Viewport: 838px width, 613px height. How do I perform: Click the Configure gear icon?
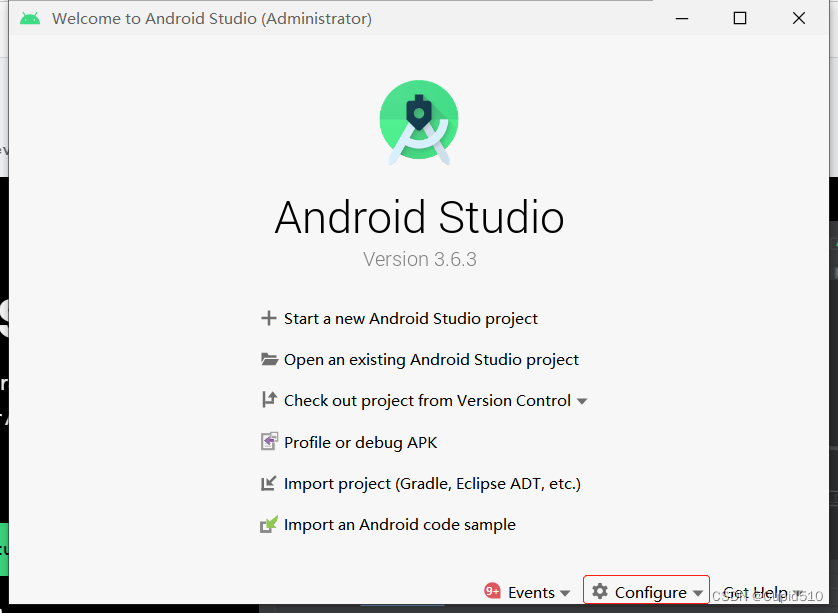pos(600,591)
